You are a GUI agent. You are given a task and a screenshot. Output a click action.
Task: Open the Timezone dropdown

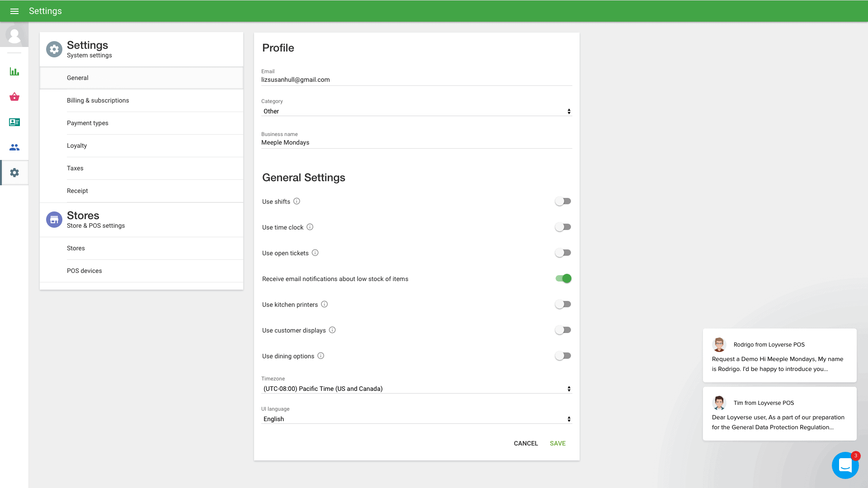(x=416, y=389)
